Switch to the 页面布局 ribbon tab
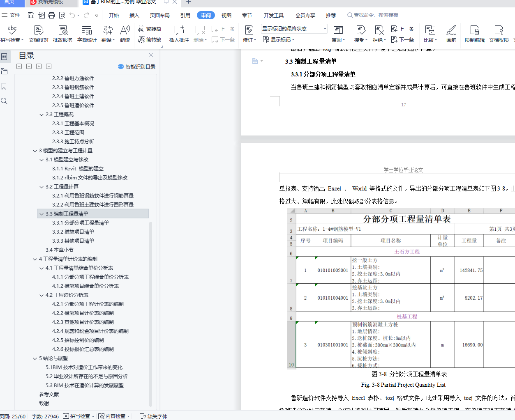The width and height of the screenshot is (515, 420). [160, 15]
